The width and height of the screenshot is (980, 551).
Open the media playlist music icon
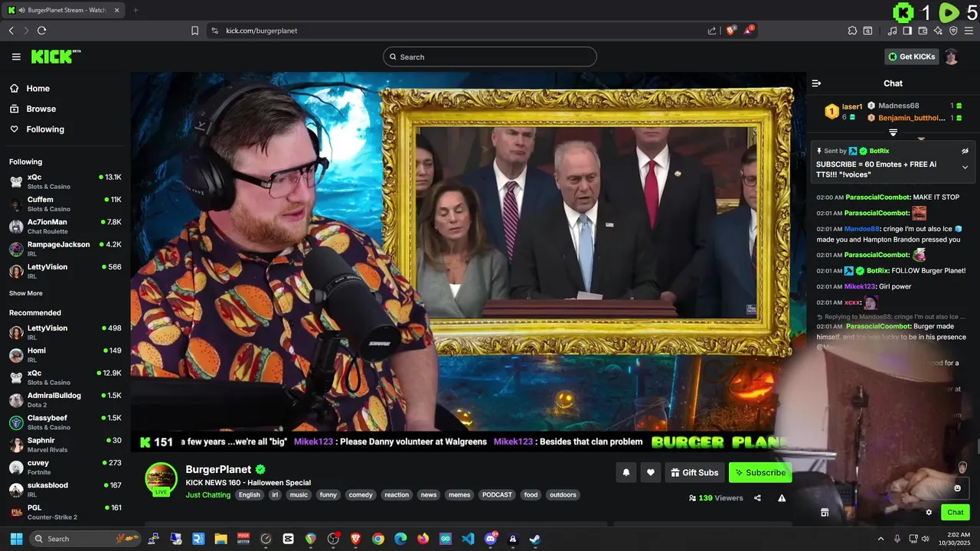(893, 31)
